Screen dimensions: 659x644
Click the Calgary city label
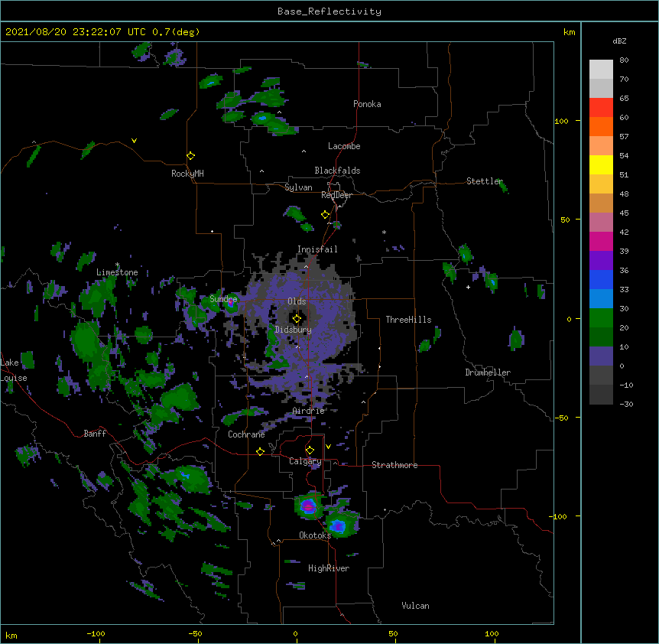click(305, 461)
